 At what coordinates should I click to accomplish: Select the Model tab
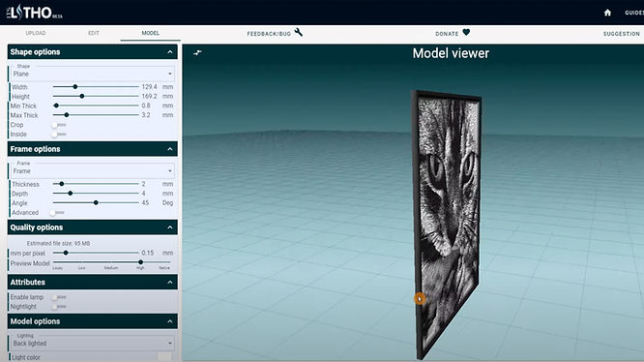[x=150, y=33]
